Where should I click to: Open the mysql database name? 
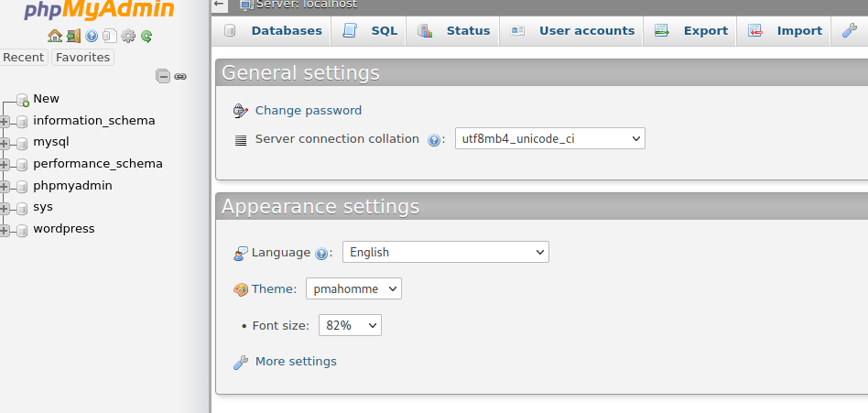[51, 141]
